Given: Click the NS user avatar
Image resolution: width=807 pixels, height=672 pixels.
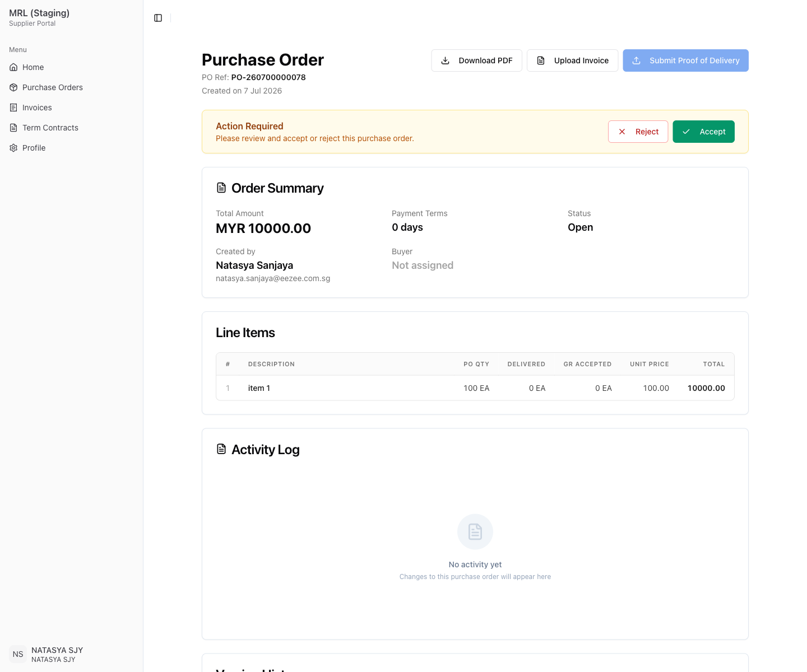Looking at the screenshot, I should click(18, 654).
